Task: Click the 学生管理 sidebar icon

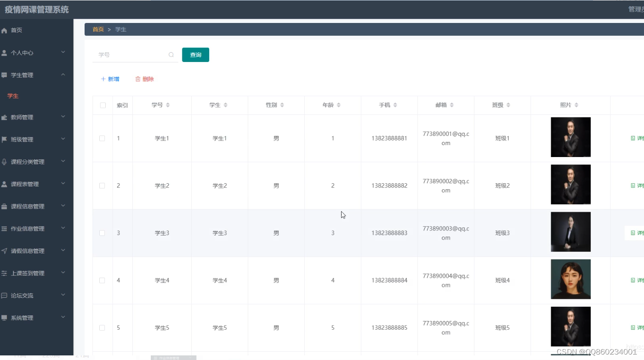Action: point(4,75)
